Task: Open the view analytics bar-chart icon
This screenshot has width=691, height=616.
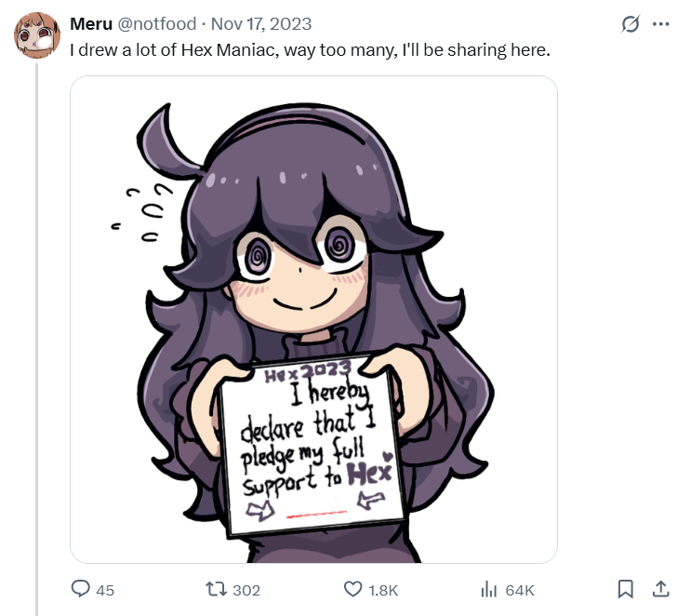Action: click(489, 589)
